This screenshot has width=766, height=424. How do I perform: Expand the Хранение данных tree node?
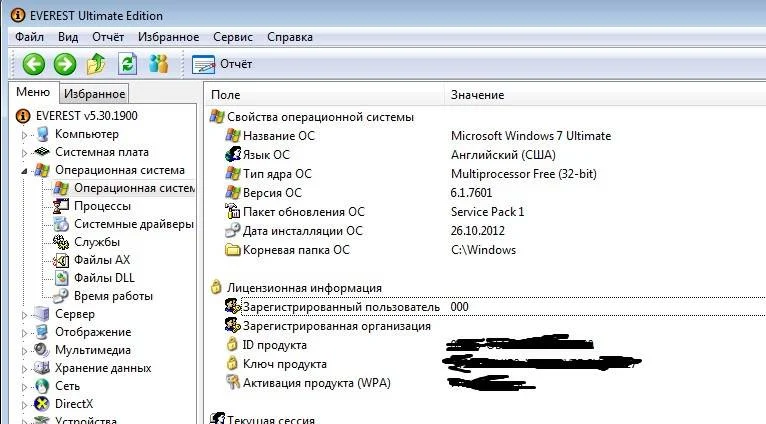(x=24, y=369)
